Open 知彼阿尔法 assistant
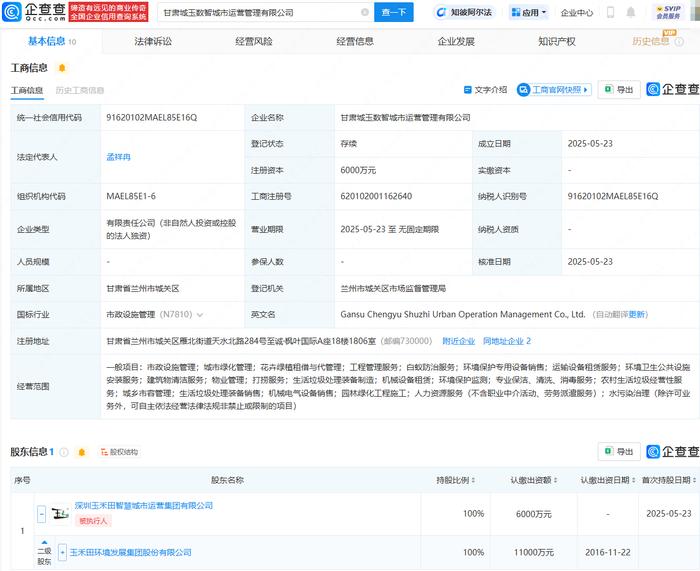Viewport: 700px width, 571px height. (x=464, y=13)
